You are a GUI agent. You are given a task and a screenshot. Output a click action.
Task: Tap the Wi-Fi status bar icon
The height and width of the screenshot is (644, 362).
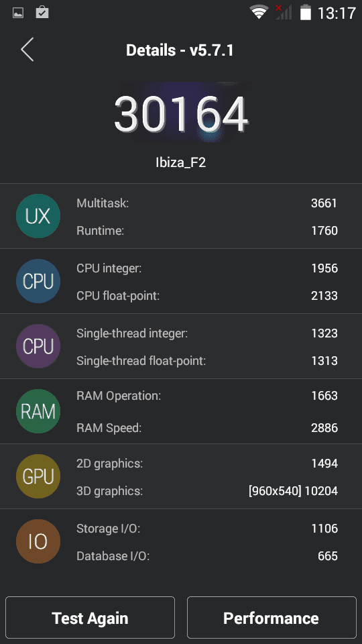[259, 12]
